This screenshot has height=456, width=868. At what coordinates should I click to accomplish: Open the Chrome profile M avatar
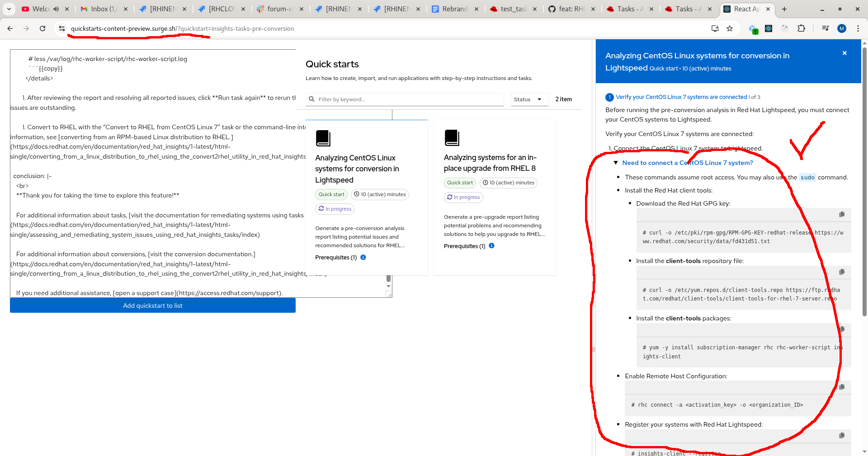842,28
